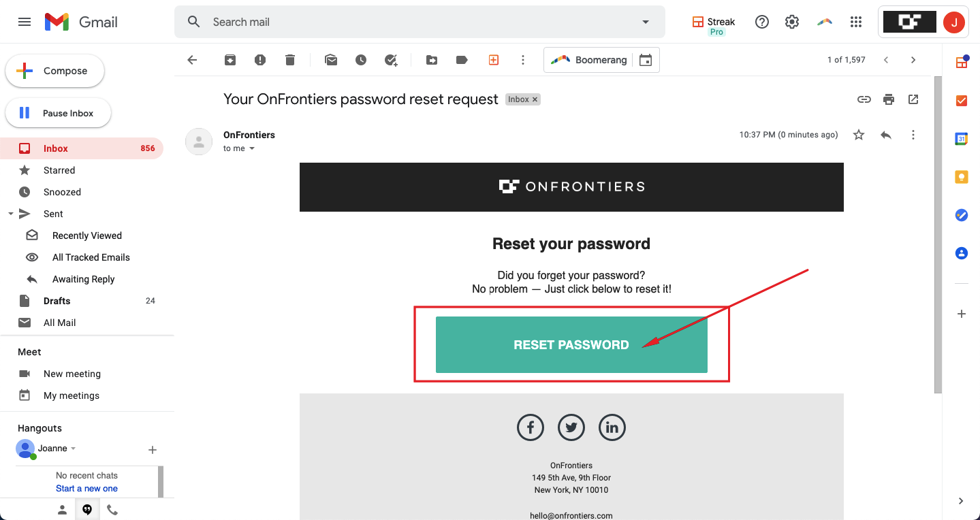Screen dimensions: 980x520
Task: Snooze this email with the clock icon
Action: point(361,60)
